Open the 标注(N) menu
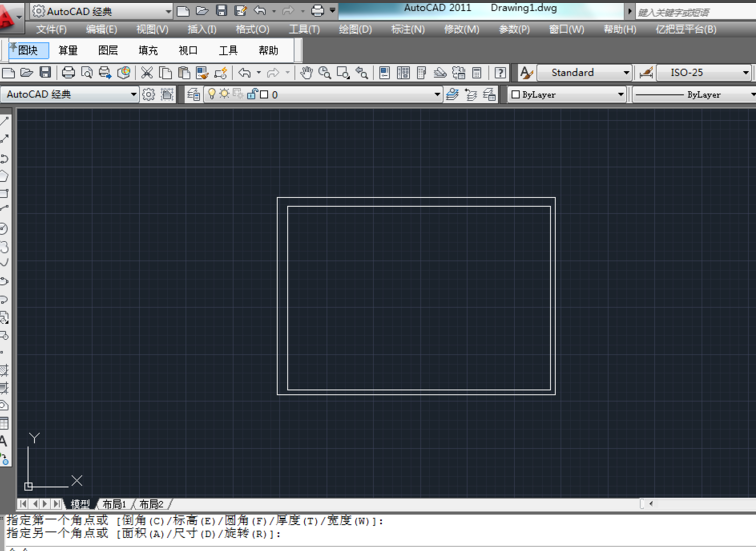The height and width of the screenshot is (551, 756). click(408, 29)
